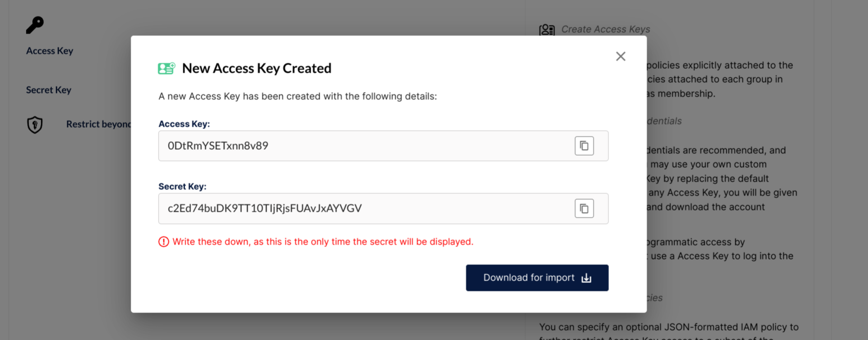Click 'Secret Key' label on background page
868x340 pixels.
point(49,90)
